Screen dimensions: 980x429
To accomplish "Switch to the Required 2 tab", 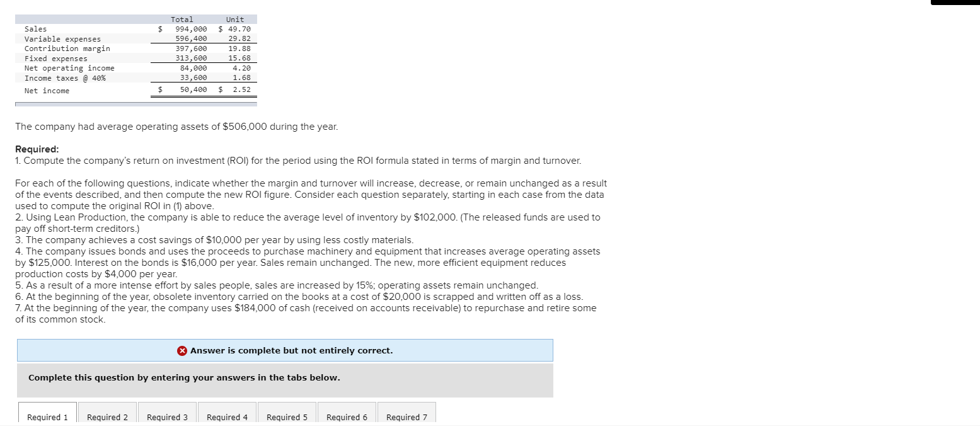I will point(107,417).
